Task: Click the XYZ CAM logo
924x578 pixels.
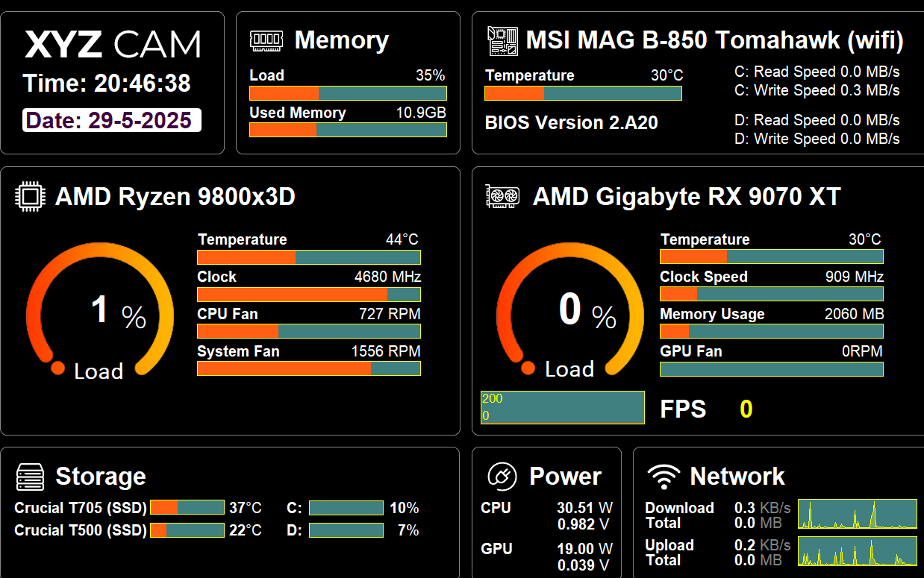Action: click(113, 45)
